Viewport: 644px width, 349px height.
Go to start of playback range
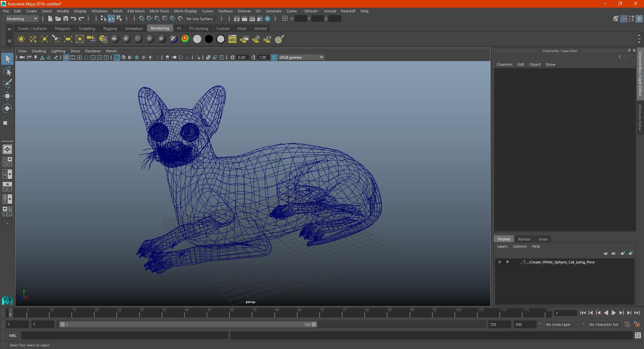[583, 313]
